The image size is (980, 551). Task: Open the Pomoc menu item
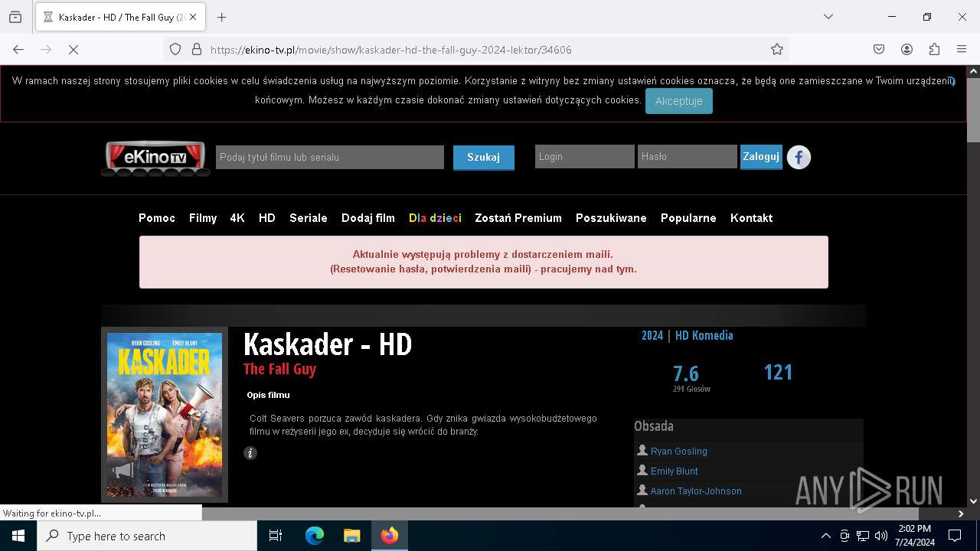tap(157, 218)
